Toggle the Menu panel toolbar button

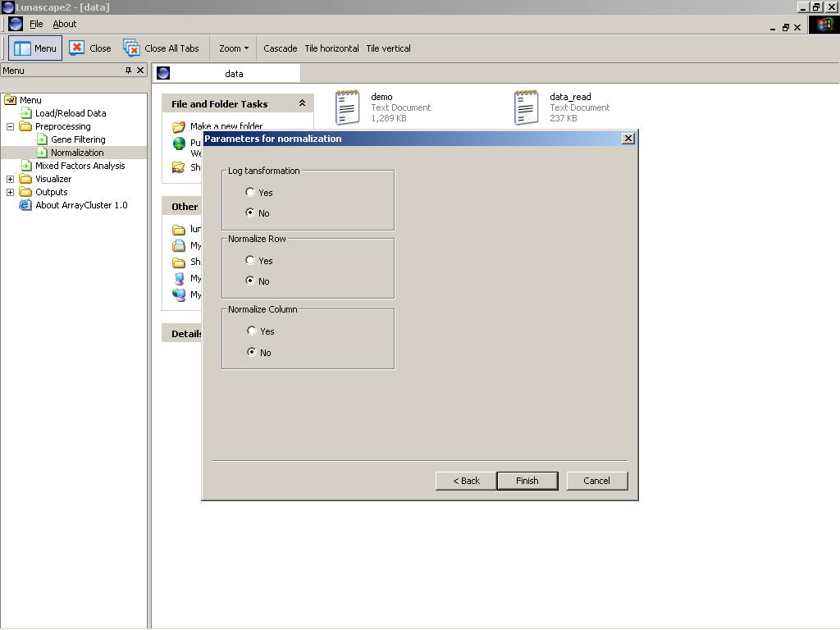35,48
